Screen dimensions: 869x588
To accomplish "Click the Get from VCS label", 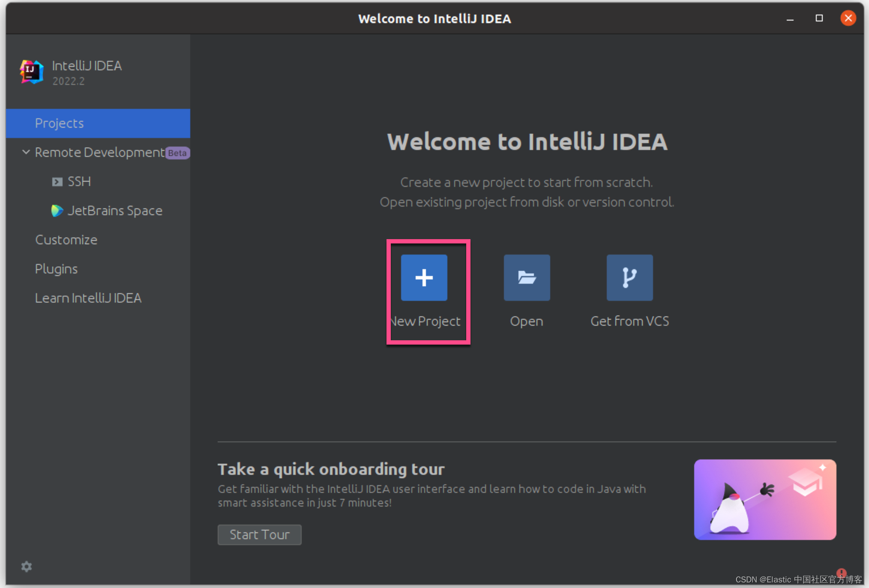I will tap(629, 321).
